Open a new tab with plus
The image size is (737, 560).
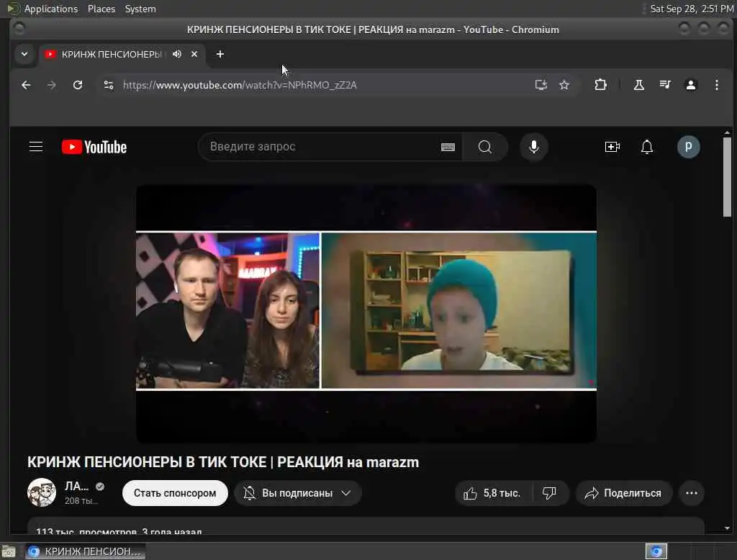coord(220,54)
